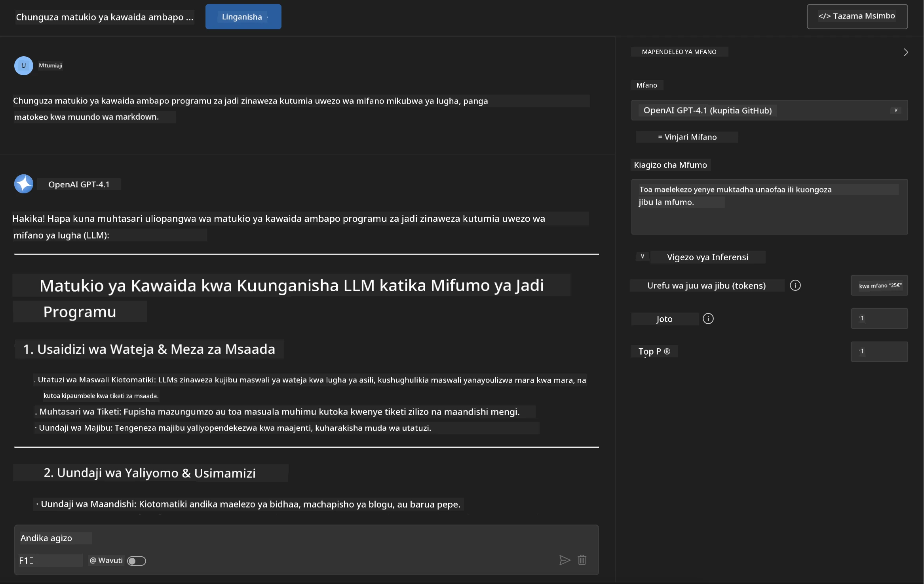Click the user avatar icon labeled U
Viewport: 924px width, 584px height.
(x=24, y=66)
